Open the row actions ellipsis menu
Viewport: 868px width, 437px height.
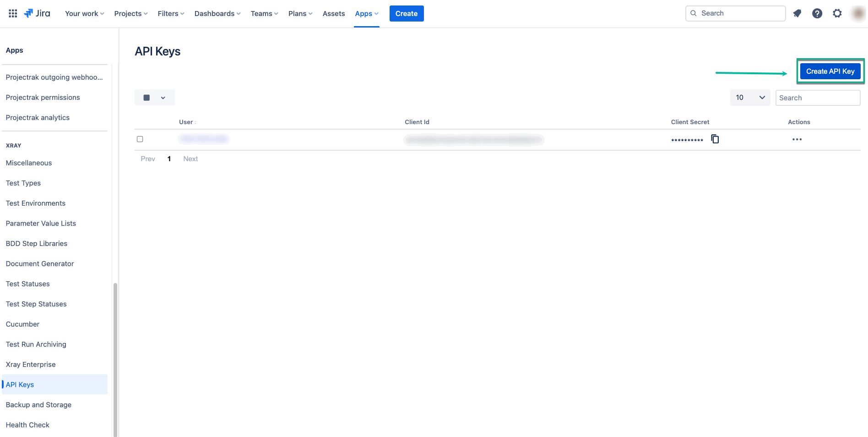(797, 139)
